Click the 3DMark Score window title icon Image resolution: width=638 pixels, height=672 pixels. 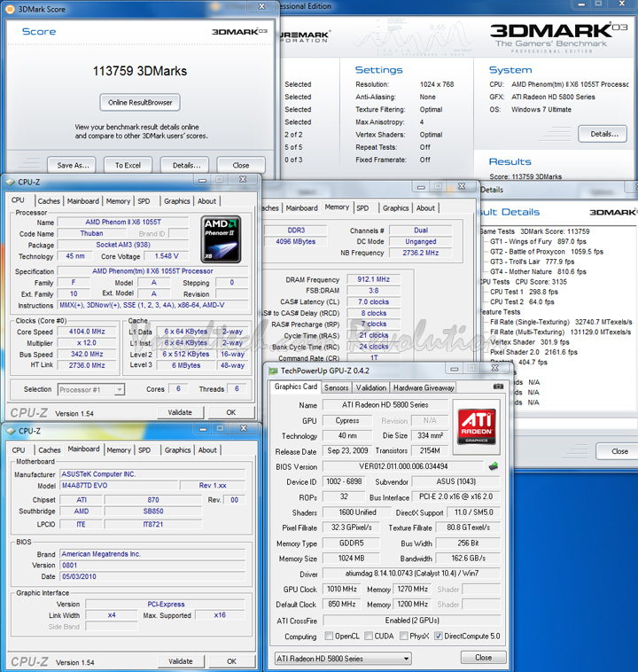10,9
